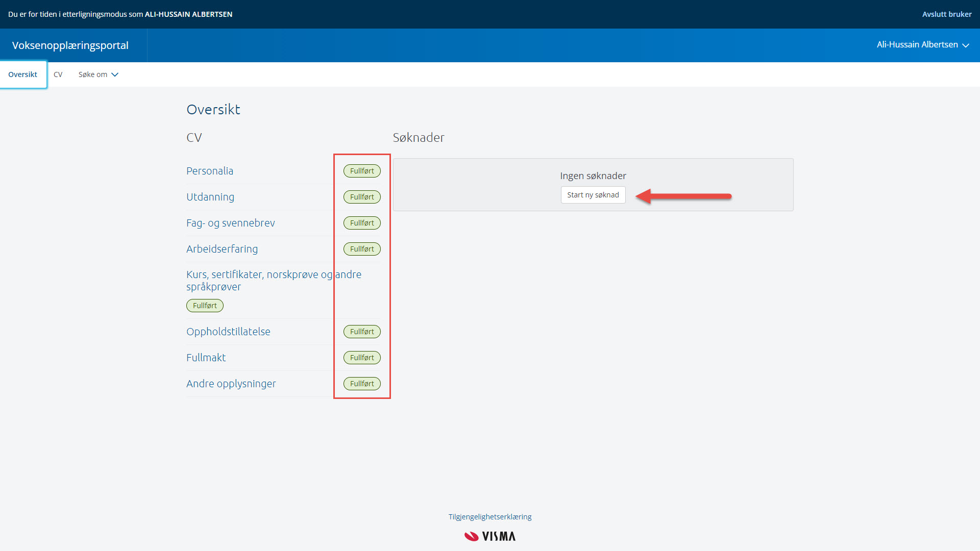Click the Fullført badge next to Fullmakt
Screen dimensions: 980x551
[x=362, y=358]
